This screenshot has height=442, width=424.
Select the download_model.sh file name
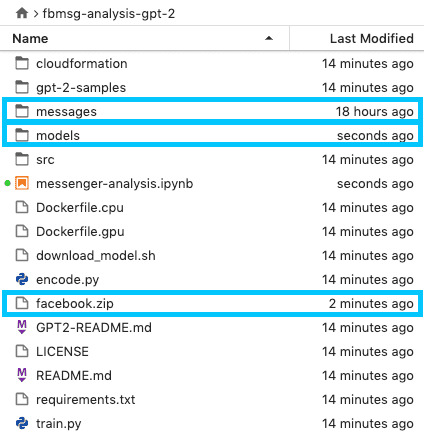pos(96,256)
